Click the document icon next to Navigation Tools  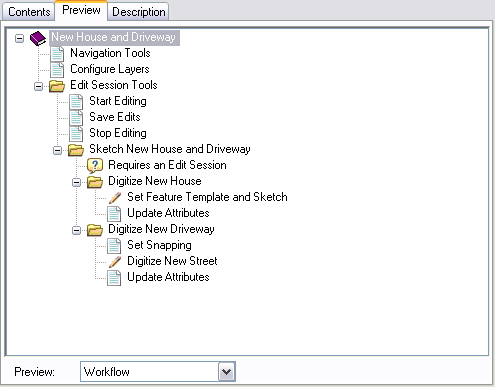(57, 53)
